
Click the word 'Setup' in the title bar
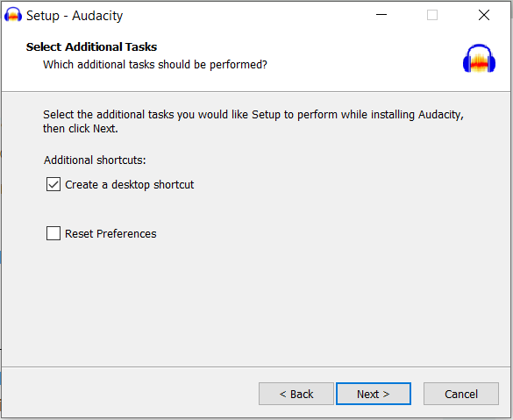[x=43, y=16]
